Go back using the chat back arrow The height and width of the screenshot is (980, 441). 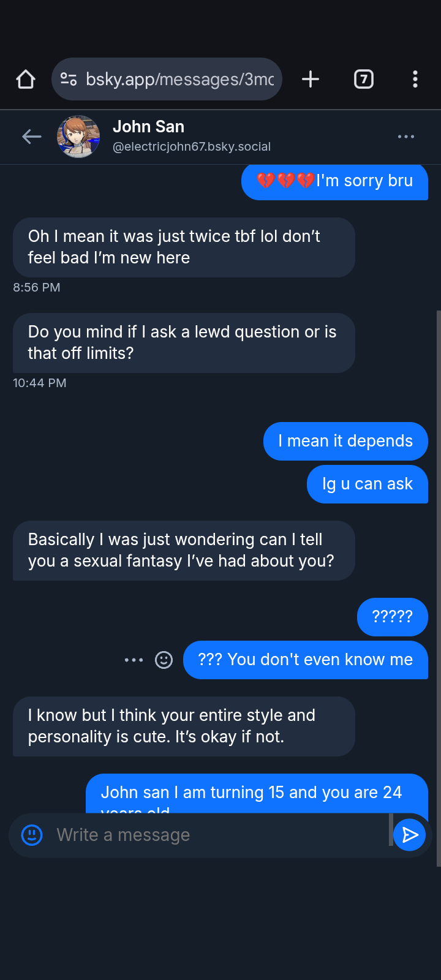tap(31, 137)
